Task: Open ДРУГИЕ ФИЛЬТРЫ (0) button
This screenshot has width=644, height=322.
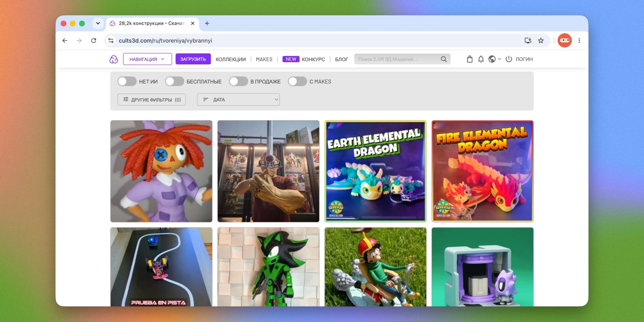Action: (x=152, y=100)
